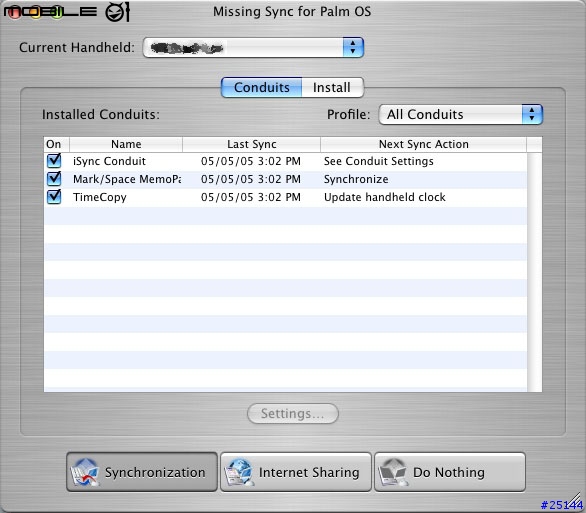Click the Next Sync Action column header
Image resolution: width=586 pixels, height=513 pixels.
point(423,144)
